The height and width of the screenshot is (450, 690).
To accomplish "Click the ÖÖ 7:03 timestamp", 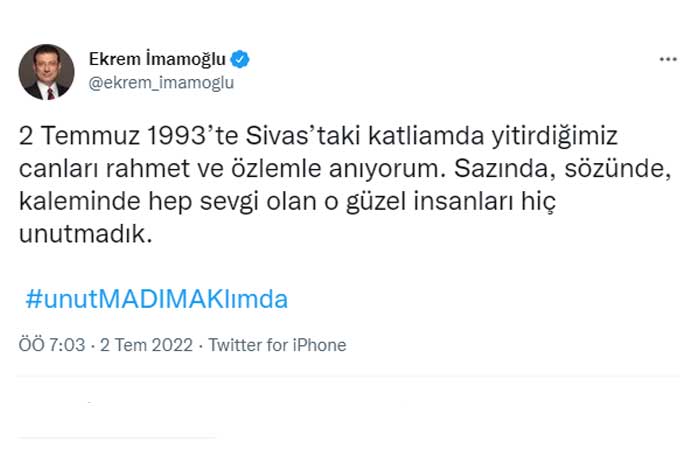I will click(x=51, y=346).
